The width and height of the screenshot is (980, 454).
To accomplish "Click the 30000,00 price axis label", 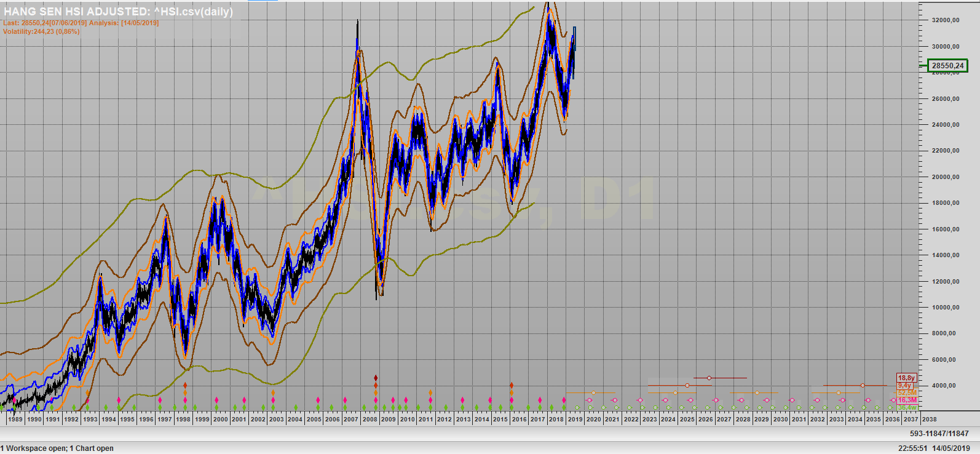I will tap(946, 46).
